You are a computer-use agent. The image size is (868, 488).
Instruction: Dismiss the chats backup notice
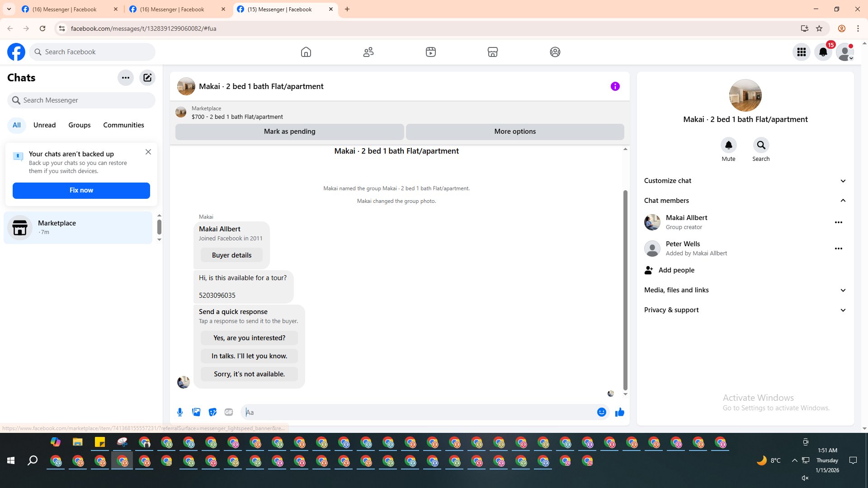click(148, 152)
